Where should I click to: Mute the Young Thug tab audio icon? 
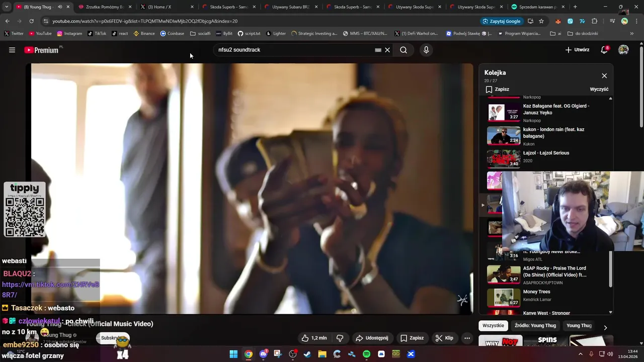60,7
